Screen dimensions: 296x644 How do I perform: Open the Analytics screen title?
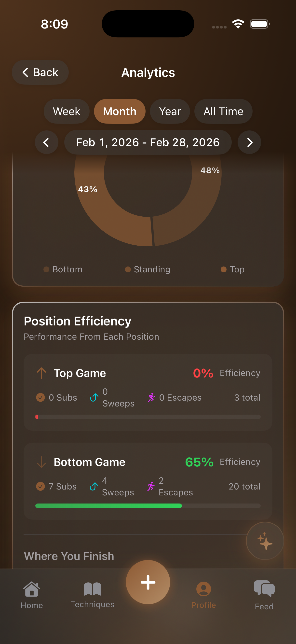coord(148,72)
